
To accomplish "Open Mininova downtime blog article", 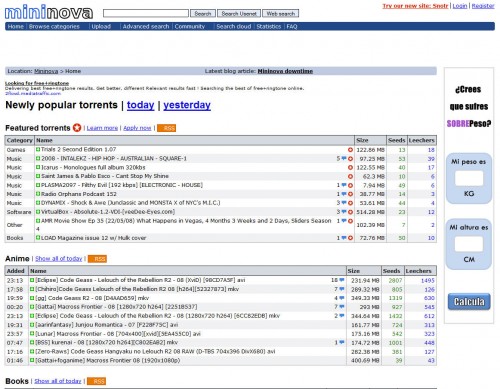I will 285,71.
